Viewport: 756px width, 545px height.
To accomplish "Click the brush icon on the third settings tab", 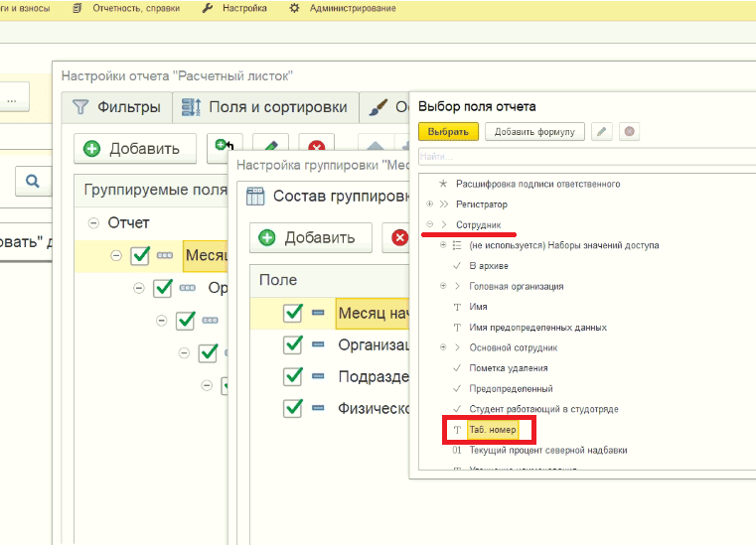I will click(378, 107).
